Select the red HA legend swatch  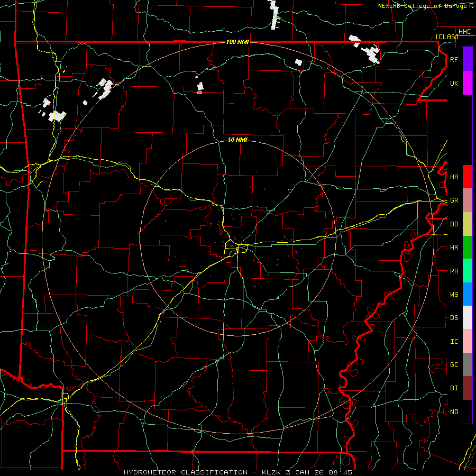pyautogui.click(x=467, y=177)
